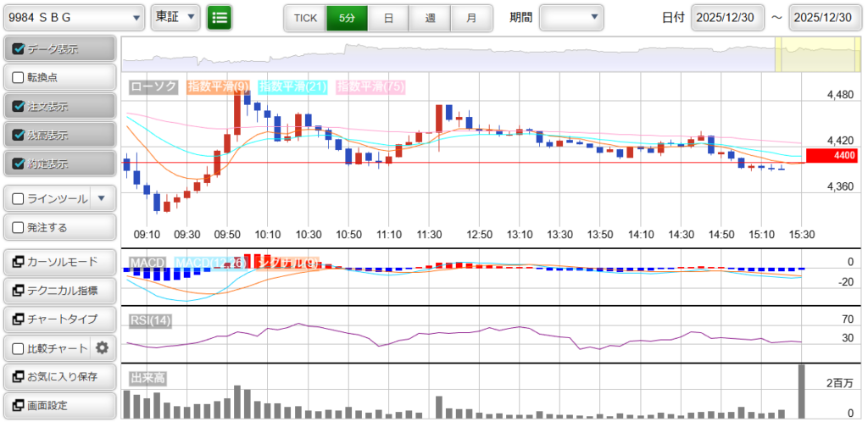The height and width of the screenshot is (422, 868).
Task: Select the 週 weekly timeframe tab
Action: (x=430, y=17)
